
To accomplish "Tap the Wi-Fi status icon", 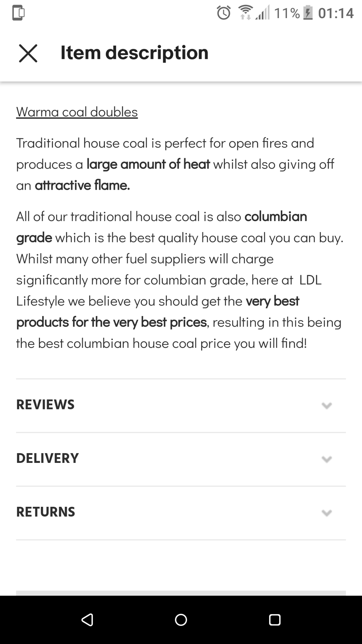I will click(245, 12).
